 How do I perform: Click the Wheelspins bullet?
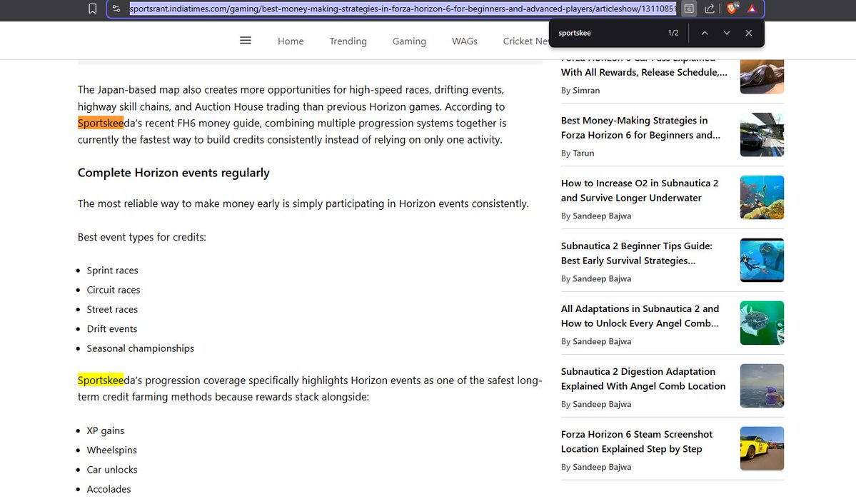click(x=112, y=450)
